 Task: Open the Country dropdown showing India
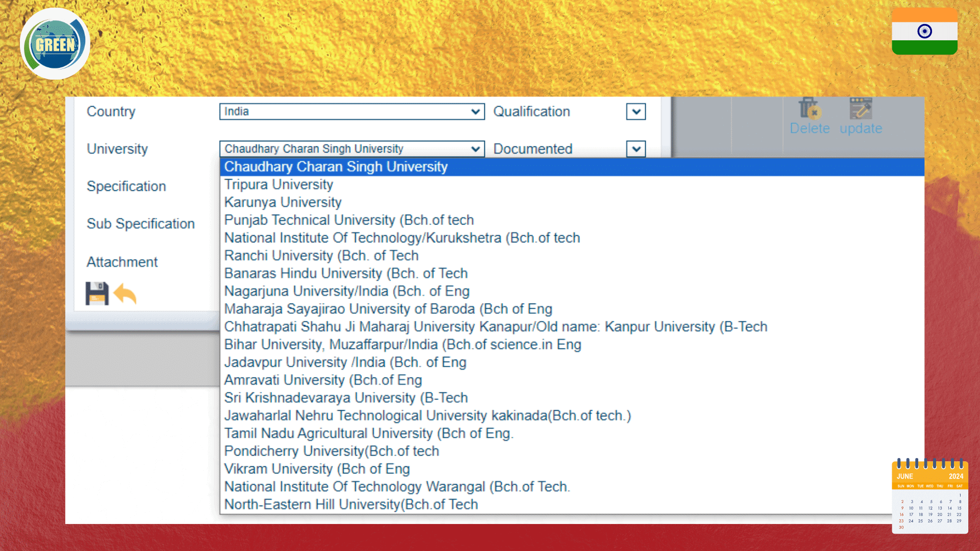tap(352, 112)
